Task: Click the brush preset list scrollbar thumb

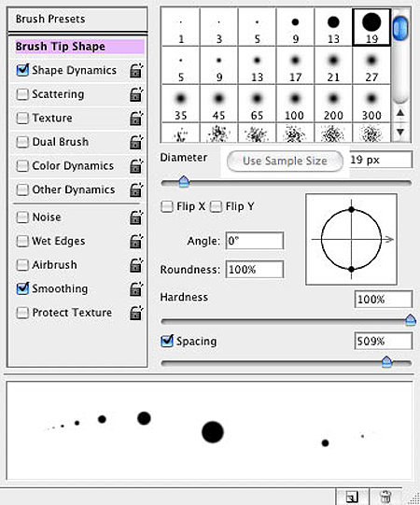Action: (x=400, y=27)
